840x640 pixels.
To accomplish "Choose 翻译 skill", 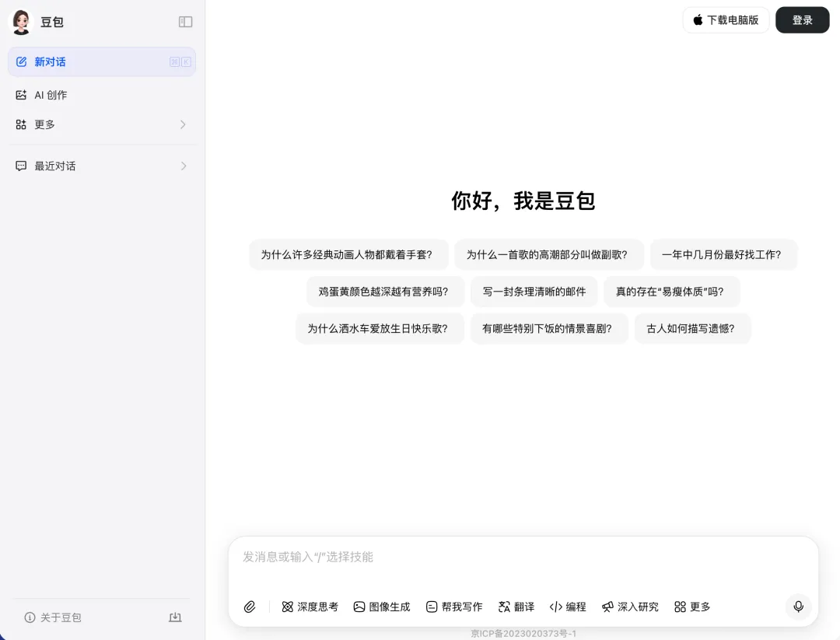I will [x=516, y=607].
